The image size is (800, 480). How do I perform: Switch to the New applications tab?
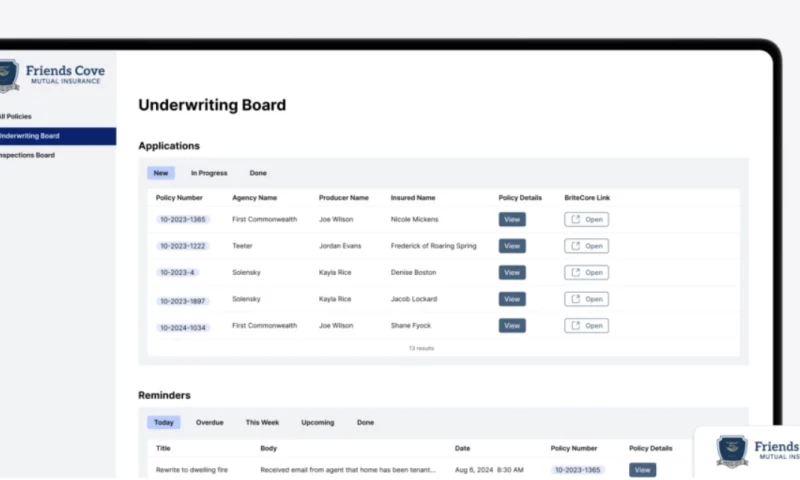coord(161,173)
